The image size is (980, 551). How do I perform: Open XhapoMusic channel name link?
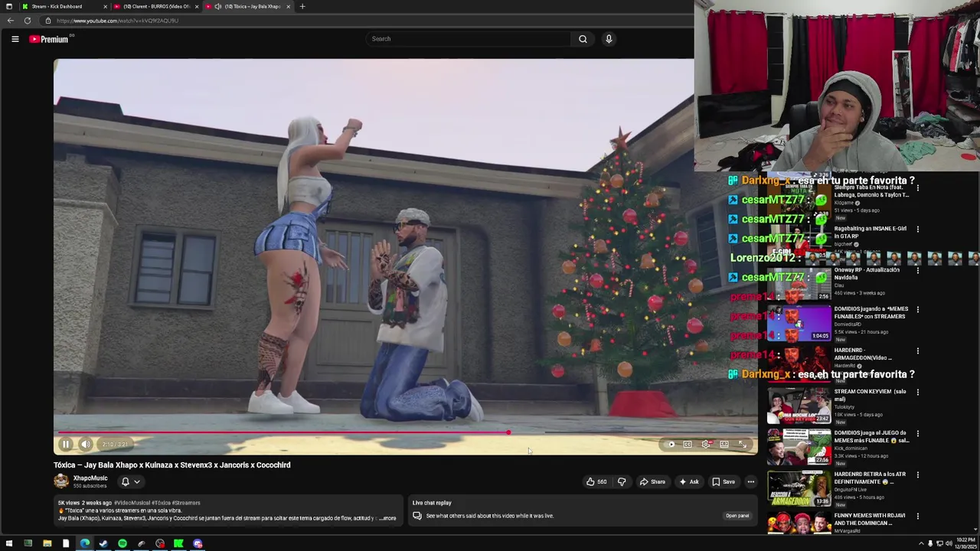point(90,478)
